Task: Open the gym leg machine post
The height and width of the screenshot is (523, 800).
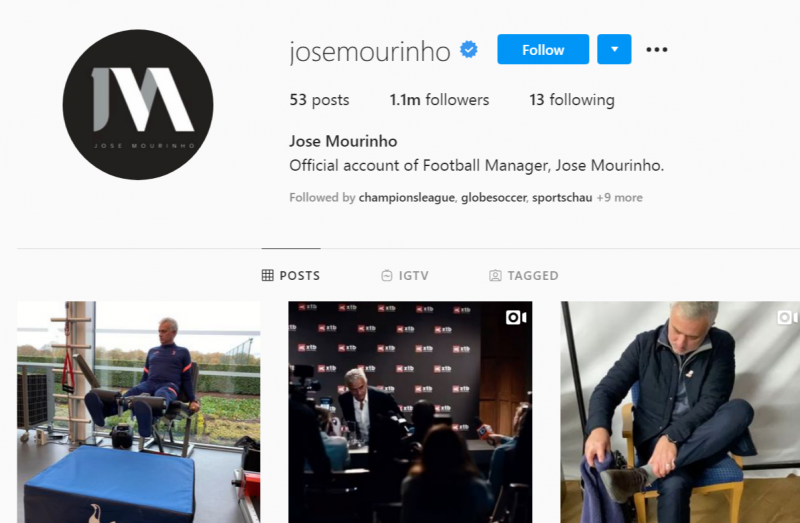Action: (138, 412)
